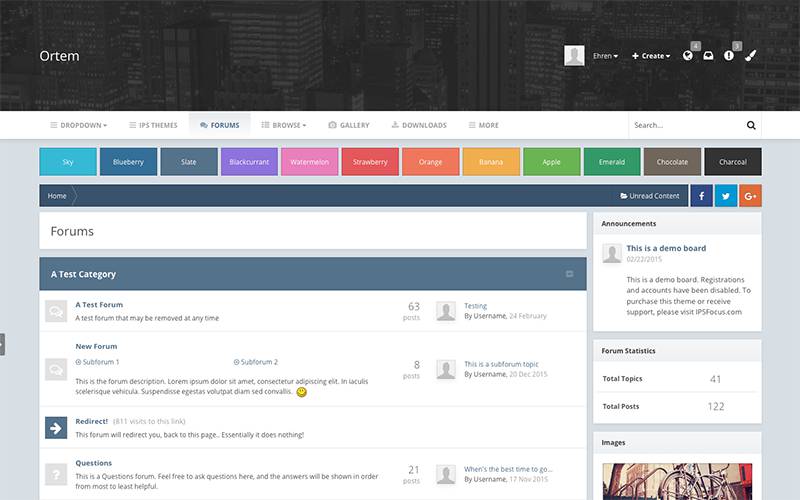The height and width of the screenshot is (500, 800).
Task: Share on Google Plus icon
Action: [x=751, y=196]
